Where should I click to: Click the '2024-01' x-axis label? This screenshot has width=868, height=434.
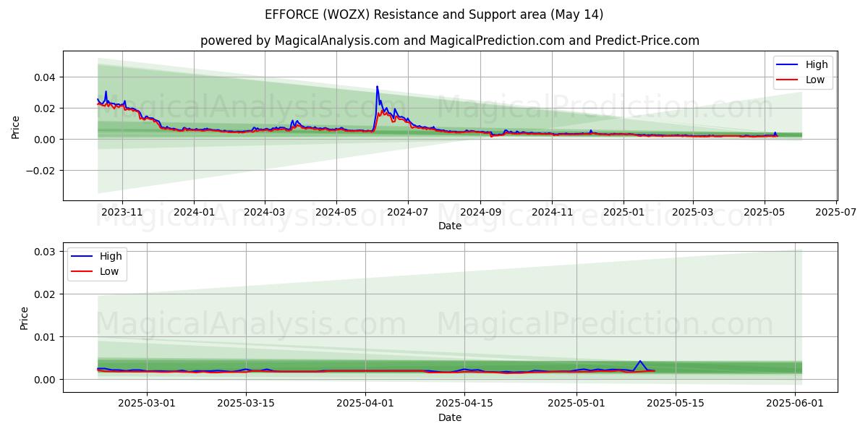coord(194,212)
